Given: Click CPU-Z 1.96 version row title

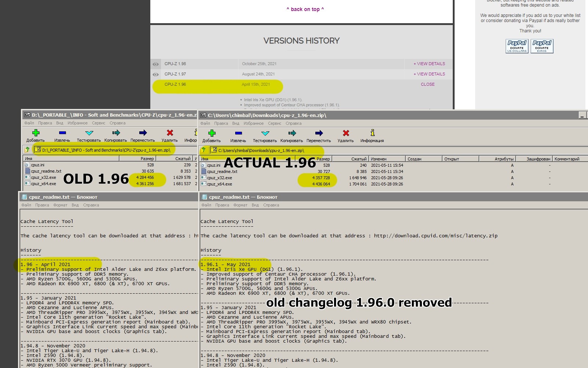Looking at the screenshot, I should point(175,84).
